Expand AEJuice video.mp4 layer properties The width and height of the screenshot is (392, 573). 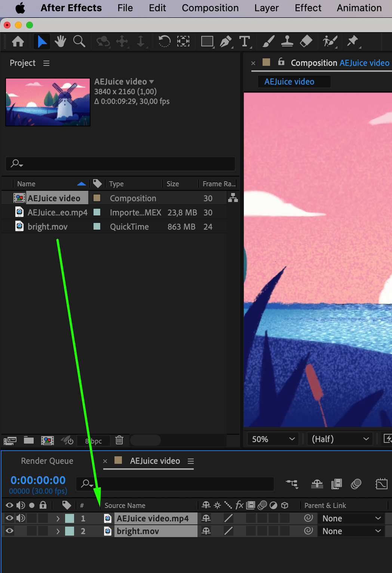[58, 518]
